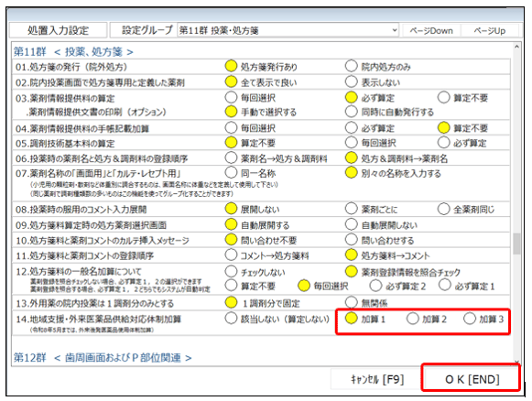Select 院内処方のみ radio for item 01
The width and height of the screenshot is (532, 401).
pos(352,66)
